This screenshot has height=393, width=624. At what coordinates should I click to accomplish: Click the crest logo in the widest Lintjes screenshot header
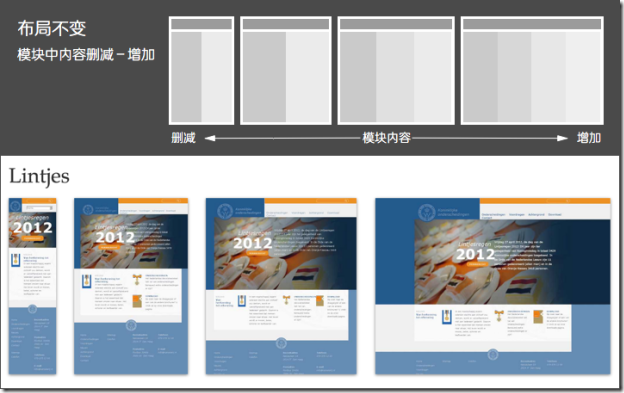click(x=427, y=212)
